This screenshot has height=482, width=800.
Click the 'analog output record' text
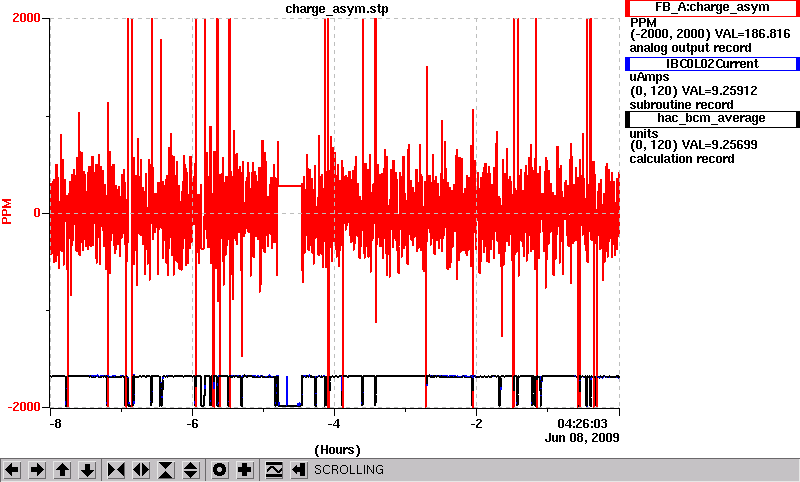(690, 48)
